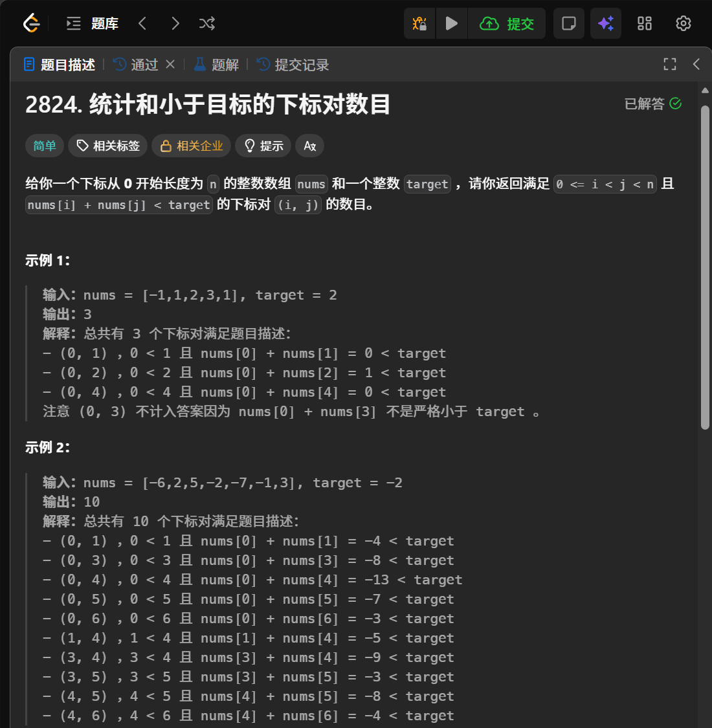
Task: Open the AI sparkle assistant
Action: pyautogui.click(x=606, y=23)
